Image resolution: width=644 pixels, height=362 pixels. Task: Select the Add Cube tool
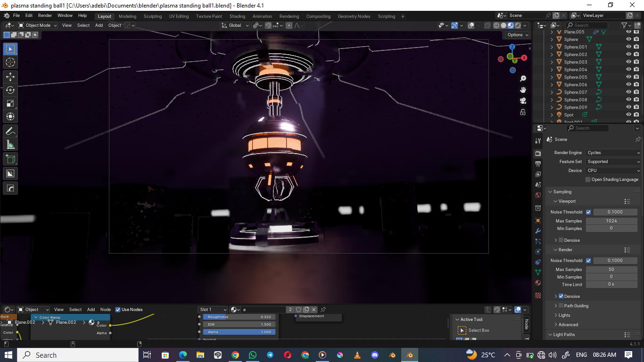(10, 159)
